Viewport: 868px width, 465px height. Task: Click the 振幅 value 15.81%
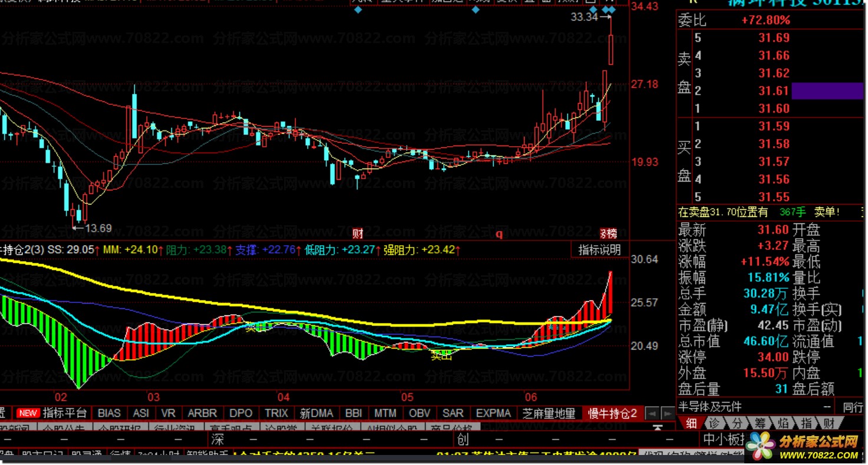(768, 278)
